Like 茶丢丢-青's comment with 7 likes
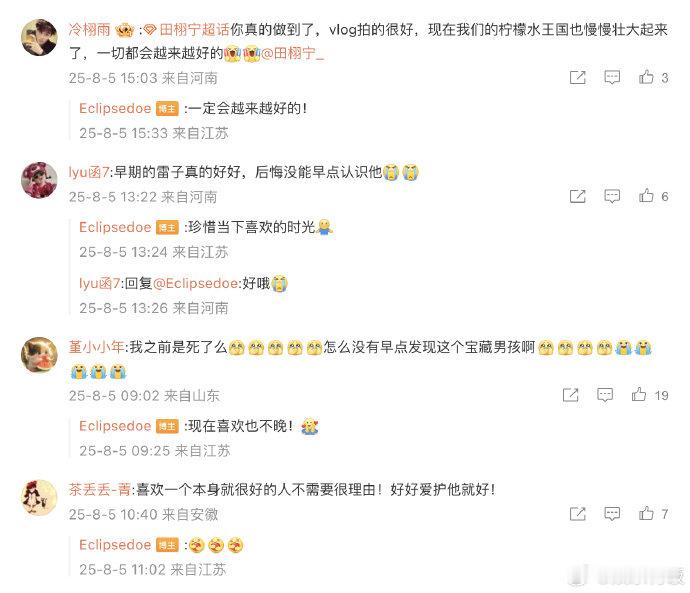The height and width of the screenshot is (593, 690). click(646, 513)
